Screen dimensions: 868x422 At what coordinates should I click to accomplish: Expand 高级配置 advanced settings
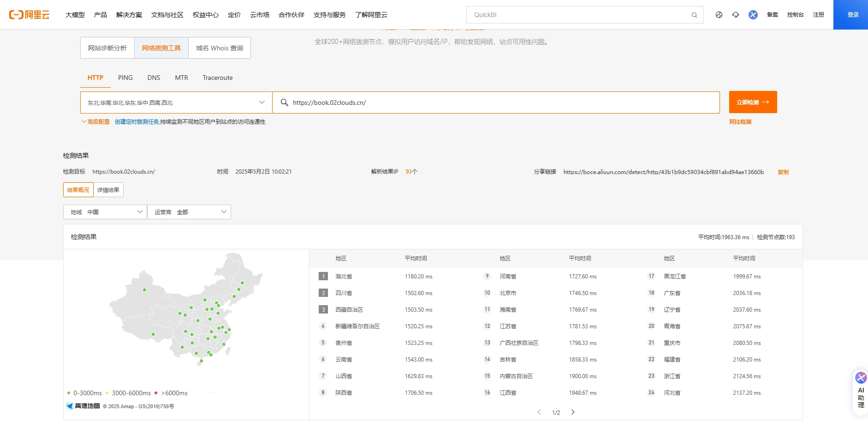coord(95,122)
